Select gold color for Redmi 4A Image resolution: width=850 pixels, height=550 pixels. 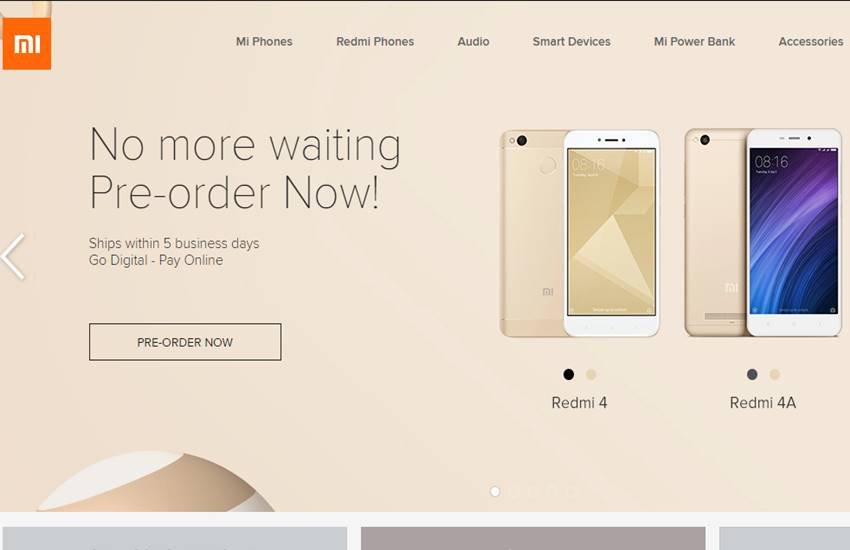[775, 374]
